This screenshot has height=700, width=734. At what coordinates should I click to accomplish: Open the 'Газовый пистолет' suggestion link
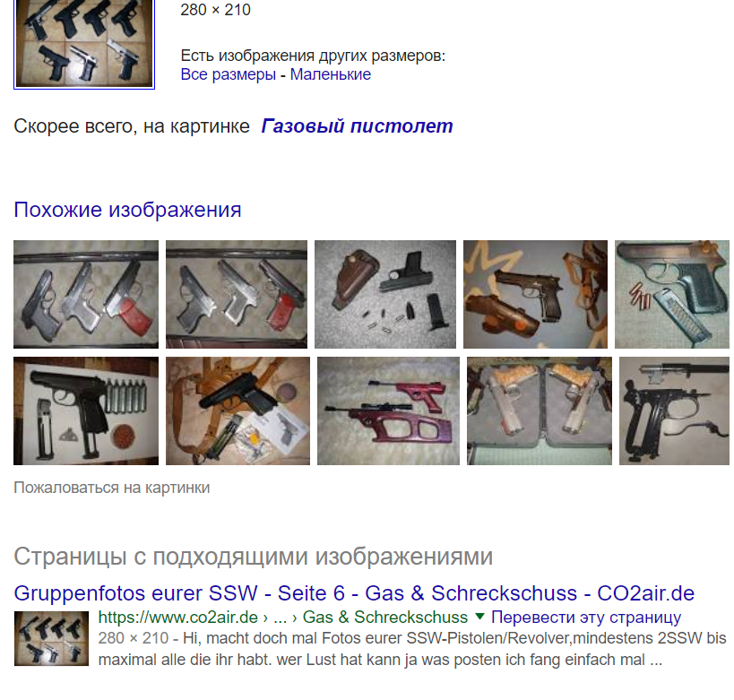[357, 126]
